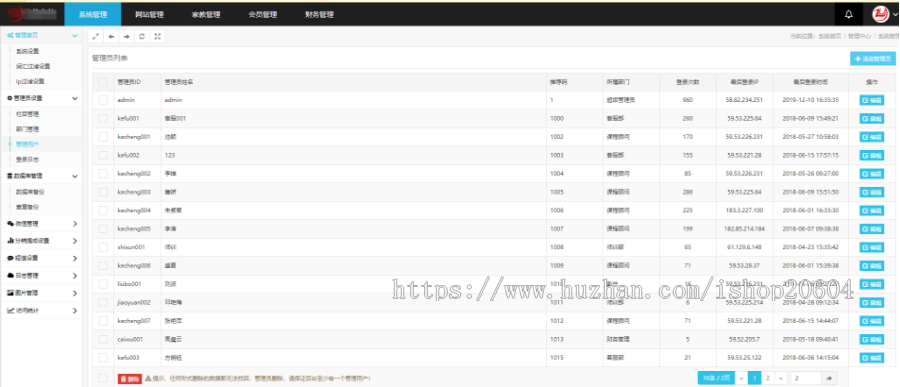Open the 财务管理 top tab
Image resolution: width=900 pixels, height=387 pixels.
(x=320, y=14)
